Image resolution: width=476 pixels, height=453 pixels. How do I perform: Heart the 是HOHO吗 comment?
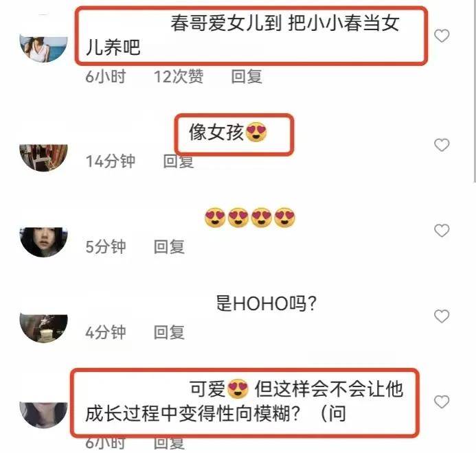click(442, 316)
